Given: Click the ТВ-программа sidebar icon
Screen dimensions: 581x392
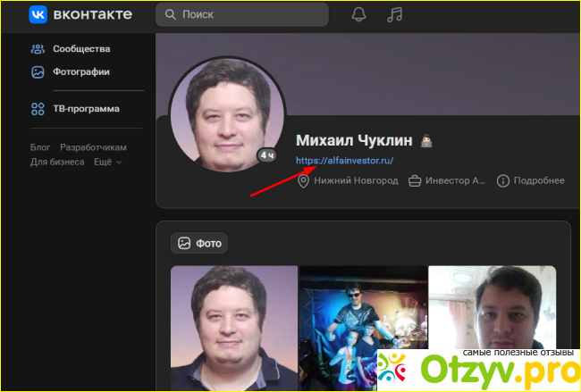Looking at the screenshot, I should point(38,109).
